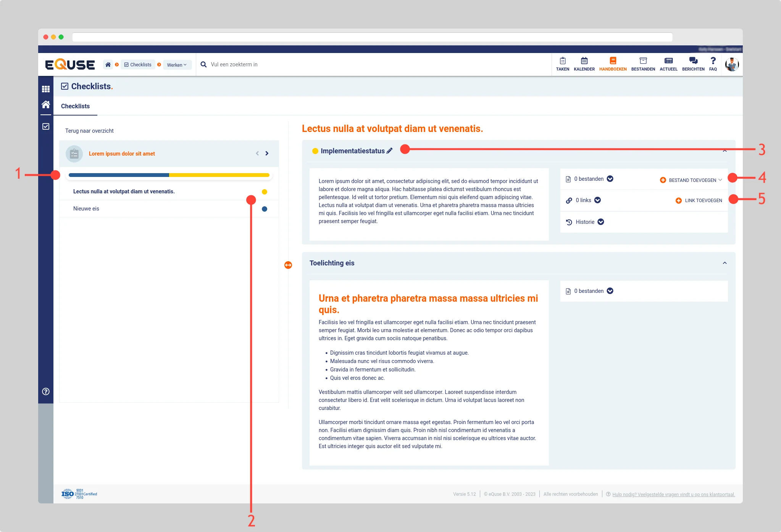Open the Kalender icon
The image size is (781, 532).
pyautogui.click(x=584, y=61)
